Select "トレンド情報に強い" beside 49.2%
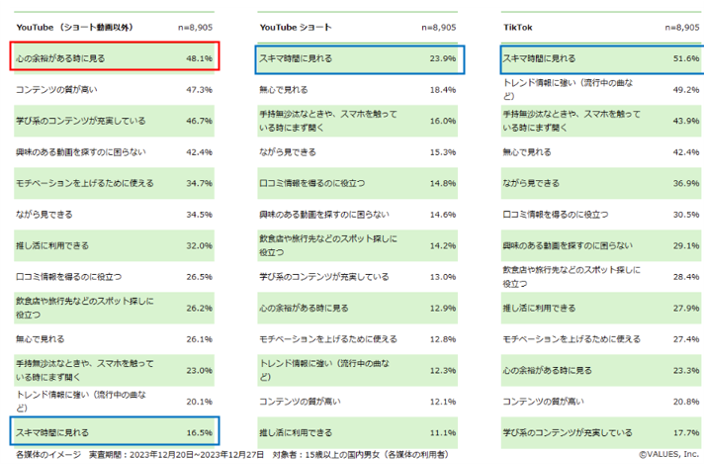The height and width of the screenshot is (464, 704). [568, 89]
